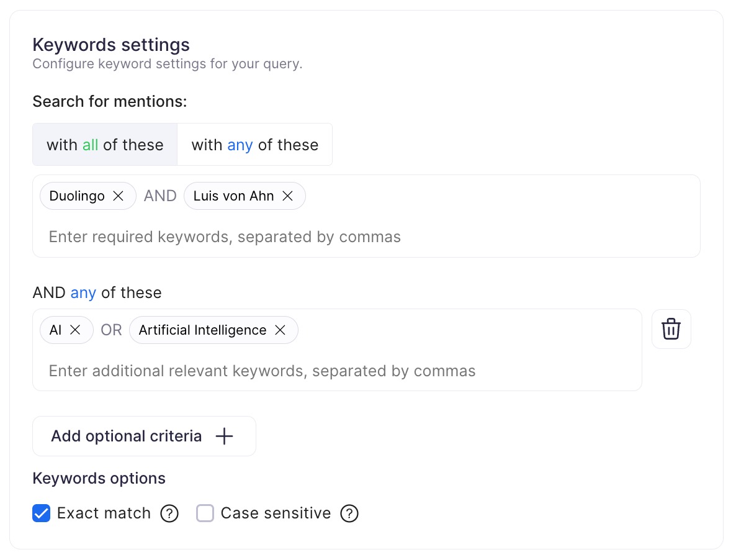The image size is (736, 560).
Task: Click the 'any' link in AND any of these
Action: click(x=83, y=292)
